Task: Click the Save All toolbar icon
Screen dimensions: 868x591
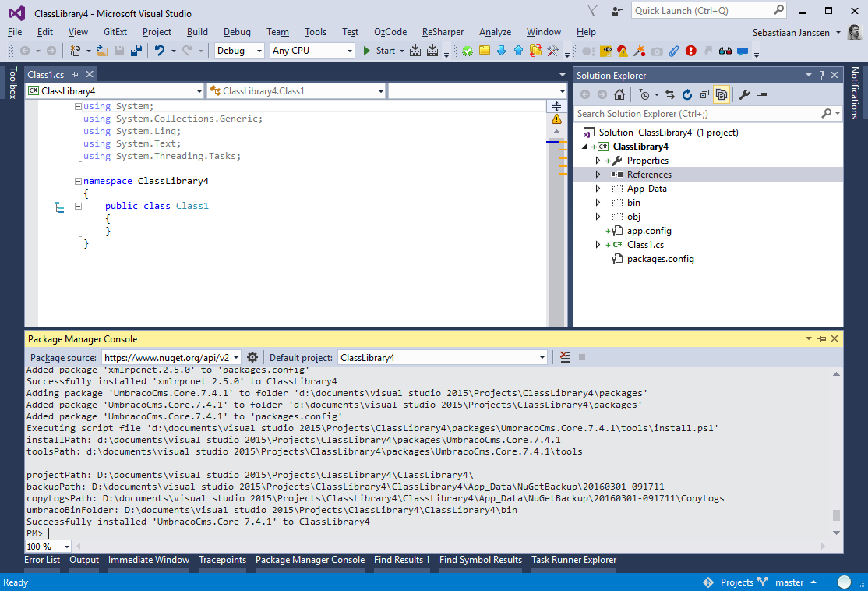Action: coord(136,51)
